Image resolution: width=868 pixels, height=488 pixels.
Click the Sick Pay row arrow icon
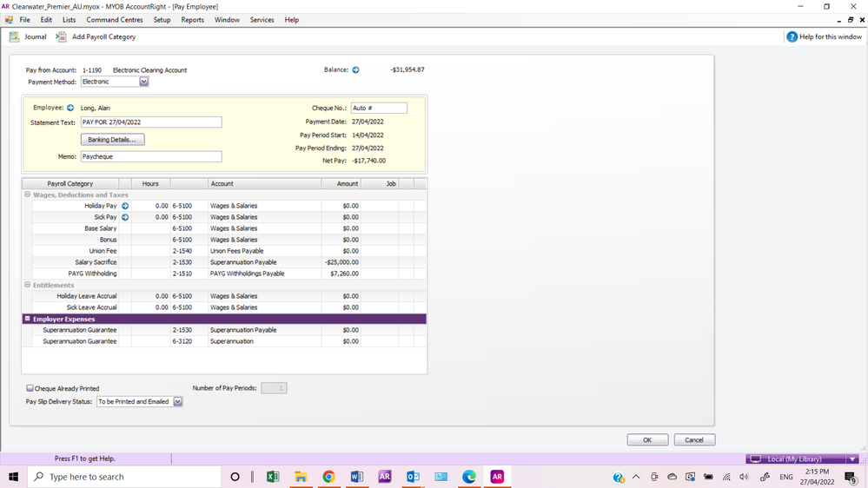(x=125, y=217)
